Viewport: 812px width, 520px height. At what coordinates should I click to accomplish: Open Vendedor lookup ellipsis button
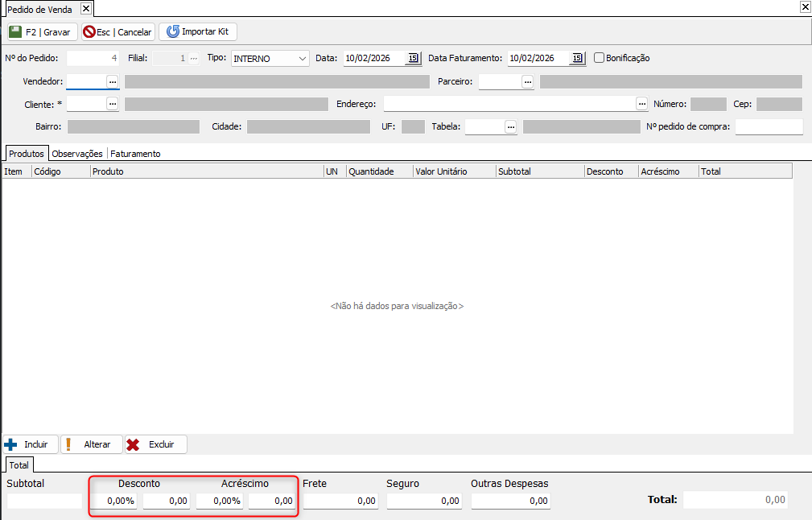[113, 81]
